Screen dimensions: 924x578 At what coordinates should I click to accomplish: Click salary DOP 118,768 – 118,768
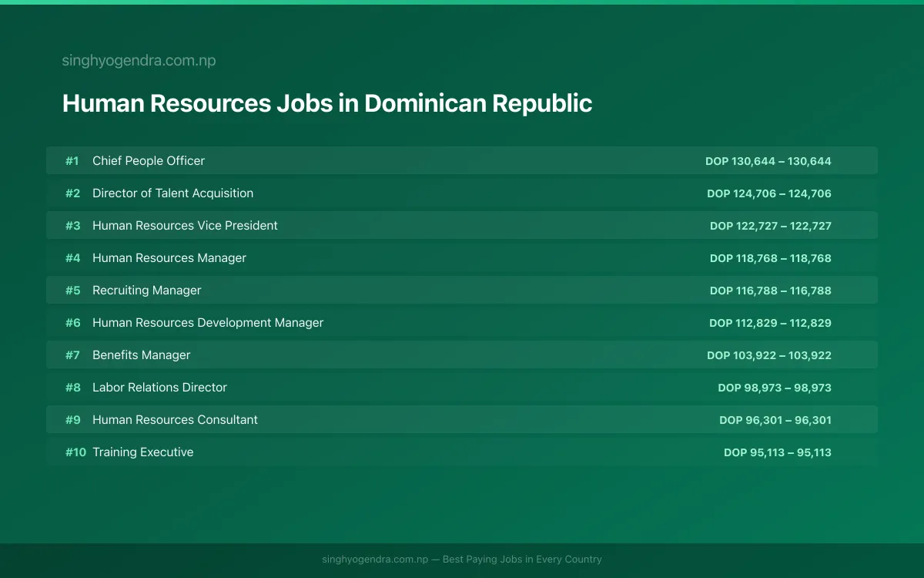coord(771,258)
